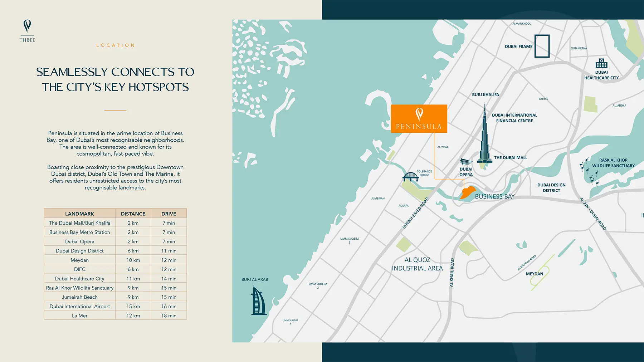Image resolution: width=644 pixels, height=362 pixels.
Task: Click the flamingo icons at Ras Al Khor
Action: tap(589, 171)
